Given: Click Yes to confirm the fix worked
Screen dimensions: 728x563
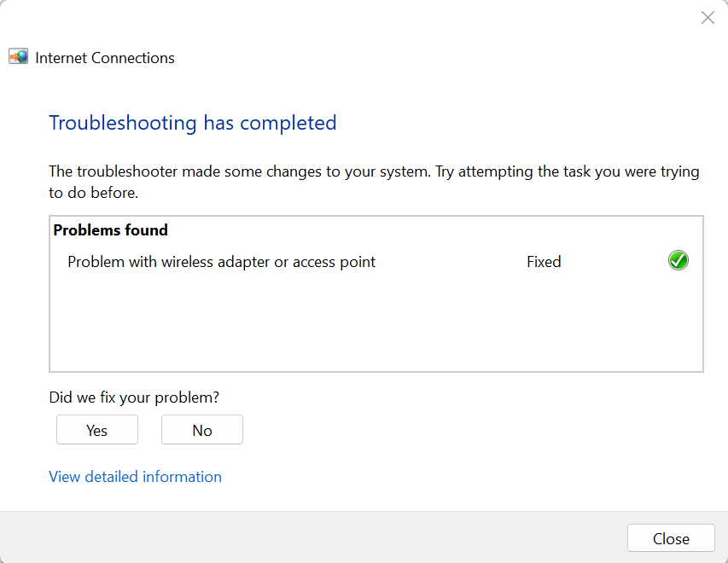Looking at the screenshot, I should coord(96,429).
